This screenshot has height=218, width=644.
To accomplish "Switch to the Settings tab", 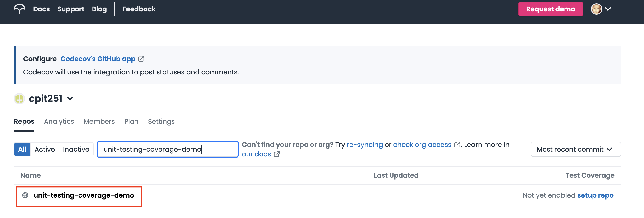I will (161, 121).
